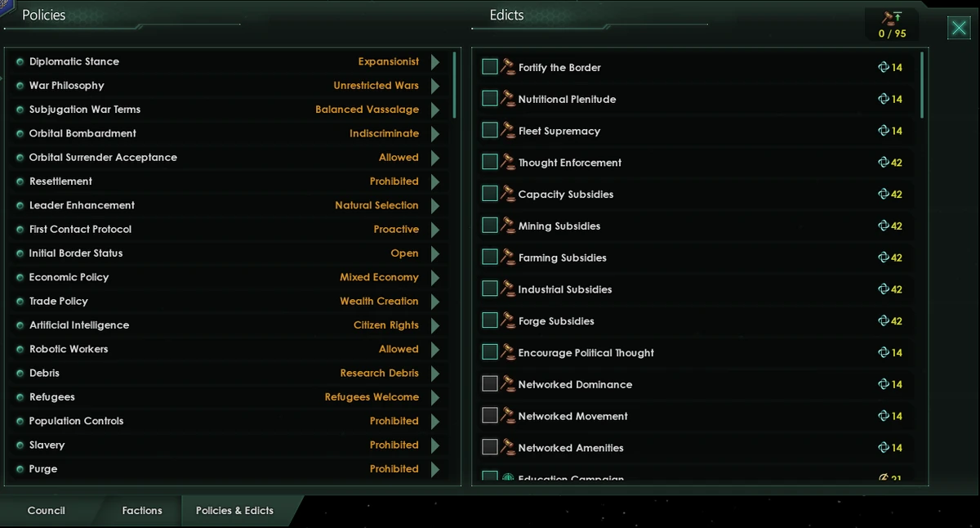Enable the Nutritional Plenitude edict
The height and width of the screenshot is (528, 980).
click(x=489, y=98)
